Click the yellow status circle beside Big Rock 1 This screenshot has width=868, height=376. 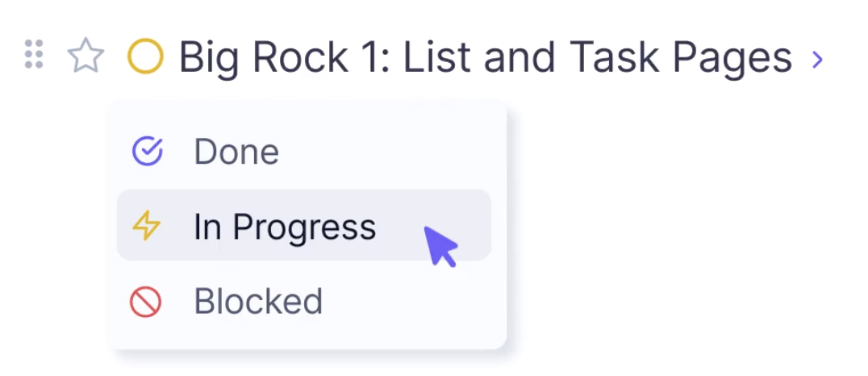click(145, 56)
